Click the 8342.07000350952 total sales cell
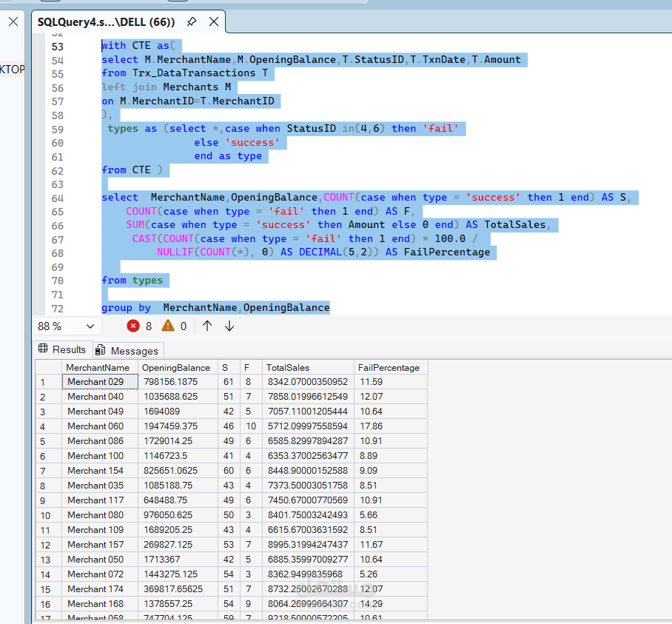 click(x=308, y=382)
